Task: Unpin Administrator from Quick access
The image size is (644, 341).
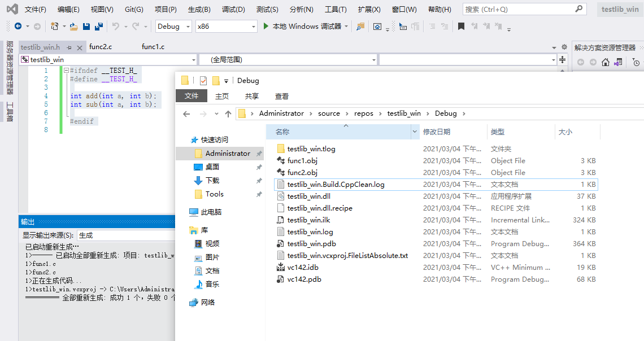Action: [x=259, y=154]
